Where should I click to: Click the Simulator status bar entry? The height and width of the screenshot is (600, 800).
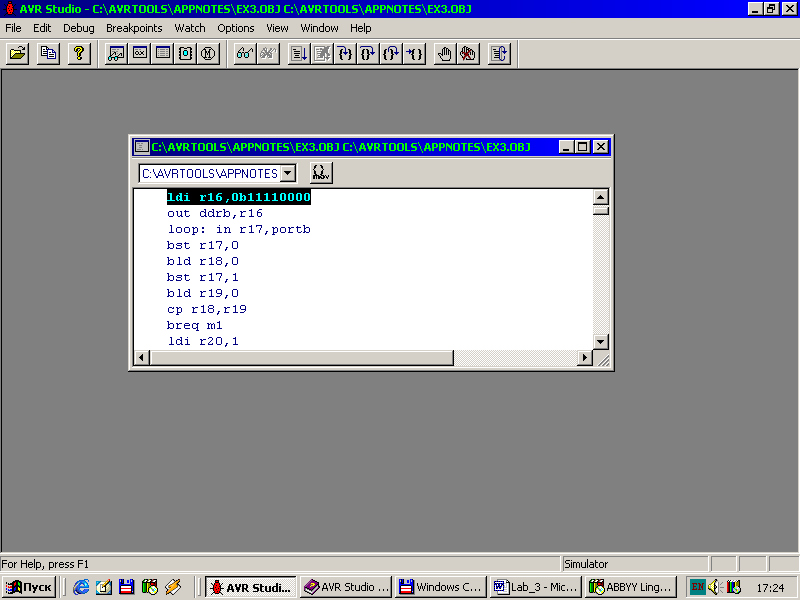point(635,564)
